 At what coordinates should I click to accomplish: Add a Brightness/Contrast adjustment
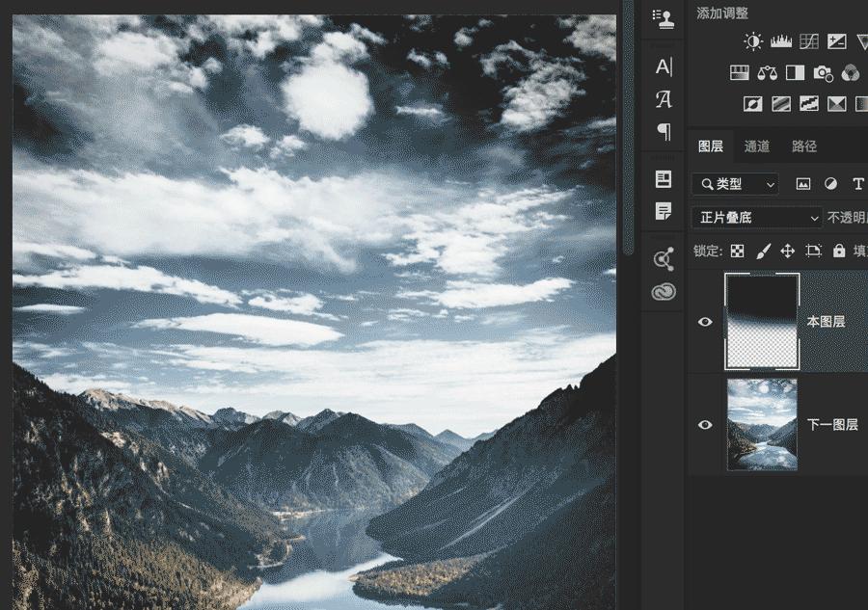click(753, 41)
